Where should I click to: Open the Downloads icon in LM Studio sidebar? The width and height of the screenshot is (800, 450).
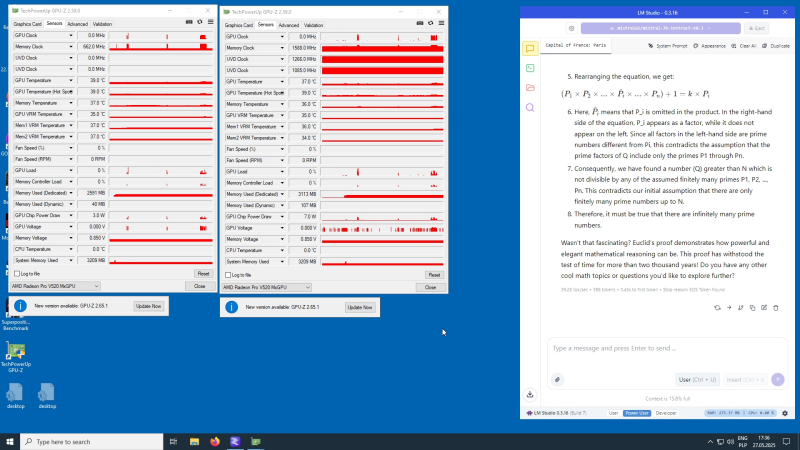[530, 394]
